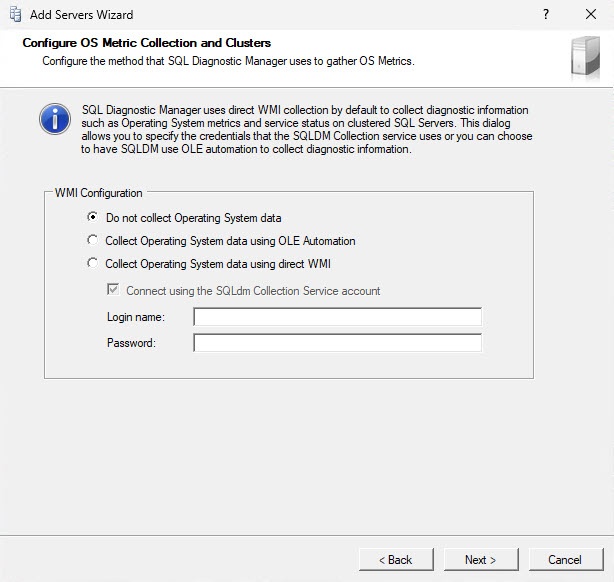The height and width of the screenshot is (582, 614).
Task: Click the Add Servers Wizard title text
Action: [x=81, y=15]
